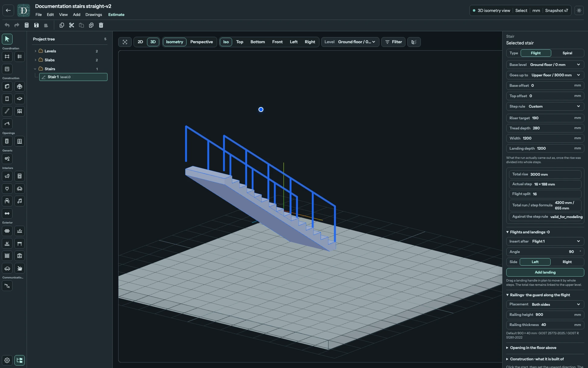The width and height of the screenshot is (588, 368).
Task: Open the Goes up to dropdown
Action: click(545, 75)
